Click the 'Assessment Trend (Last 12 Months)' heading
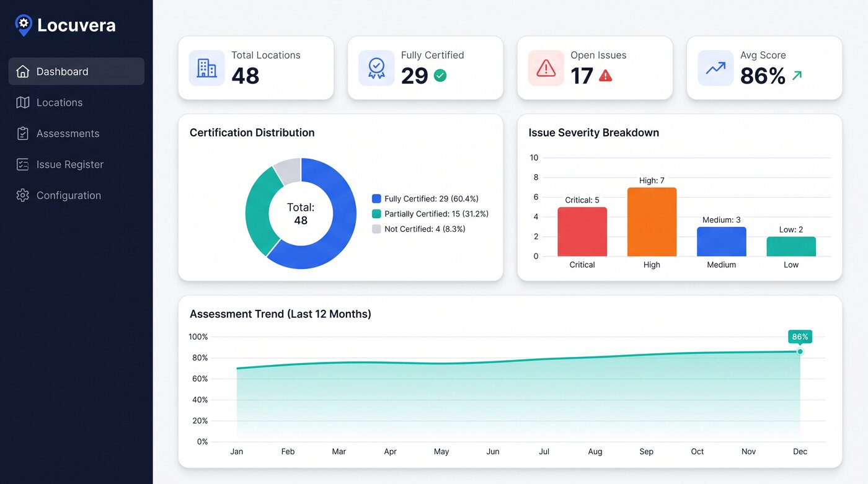 pyautogui.click(x=280, y=314)
